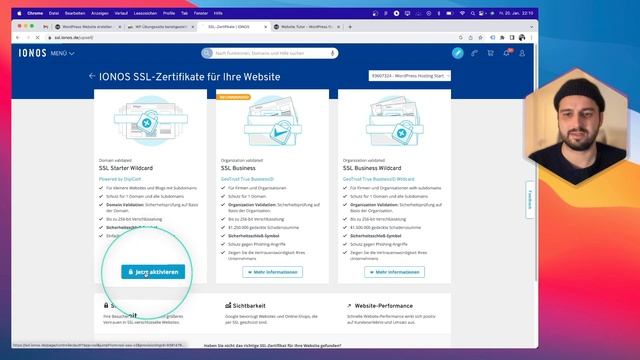This screenshot has height=360, width=640.
Task: Click the magnifier icon in the search bar
Action: click(207, 53)
